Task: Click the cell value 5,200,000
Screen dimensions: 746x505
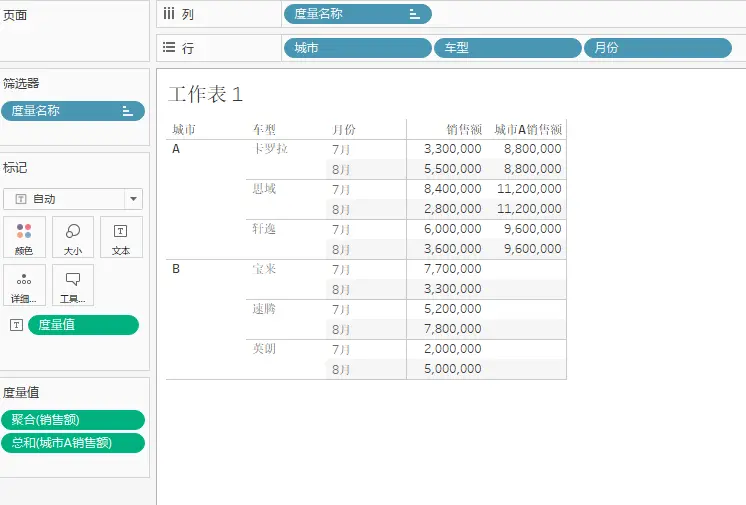Action: pyautogui.click(x=452, y=309)
